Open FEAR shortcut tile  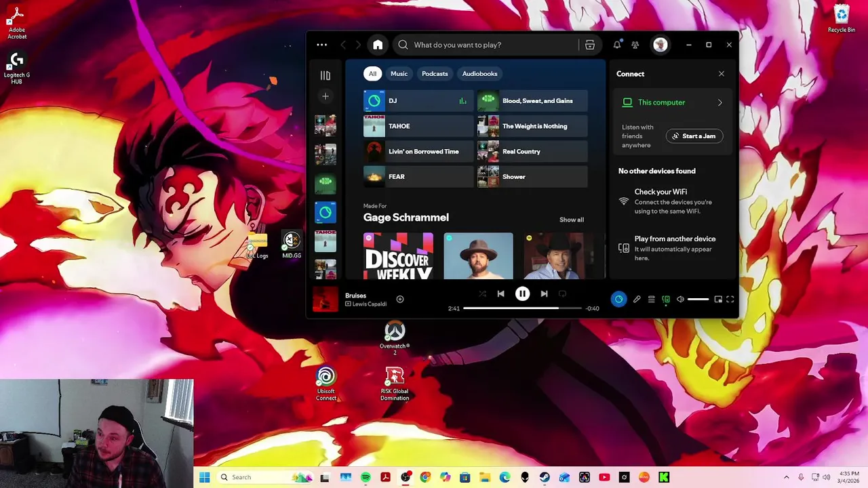coord(418,177)
